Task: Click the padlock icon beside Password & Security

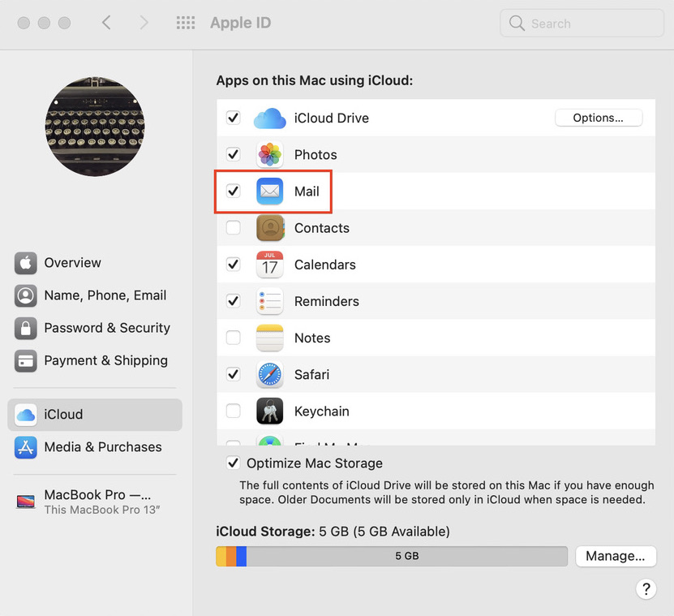Action: point(25,328)
